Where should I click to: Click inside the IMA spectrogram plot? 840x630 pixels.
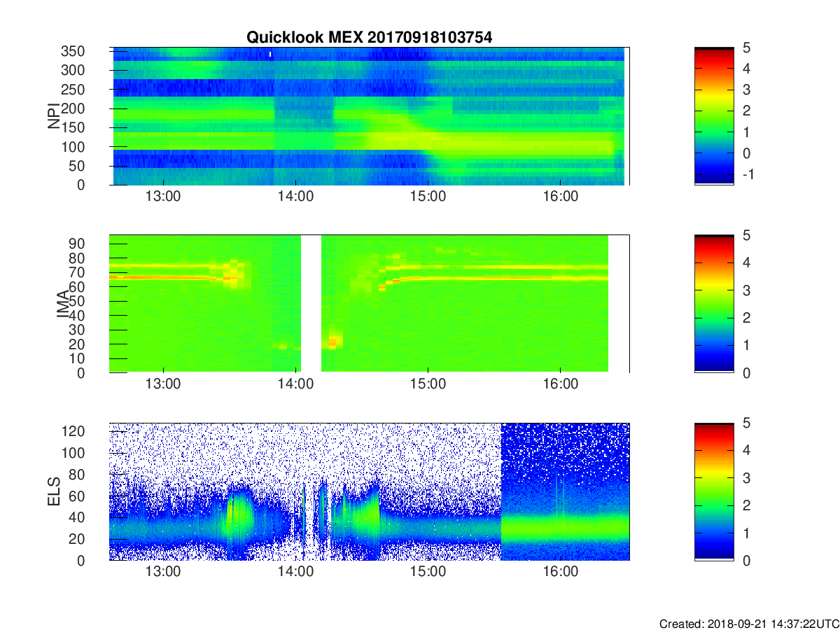click(369, 304)
